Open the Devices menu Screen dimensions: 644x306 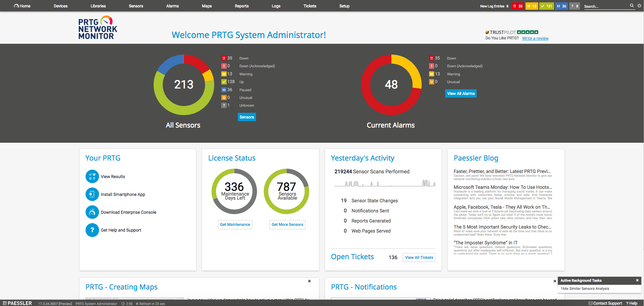pos(61,6)
